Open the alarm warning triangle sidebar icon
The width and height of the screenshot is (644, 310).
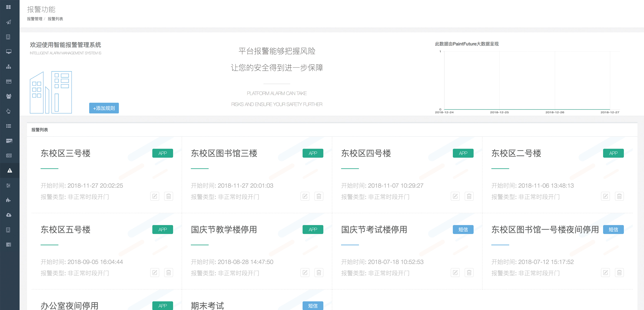[9, 171]
